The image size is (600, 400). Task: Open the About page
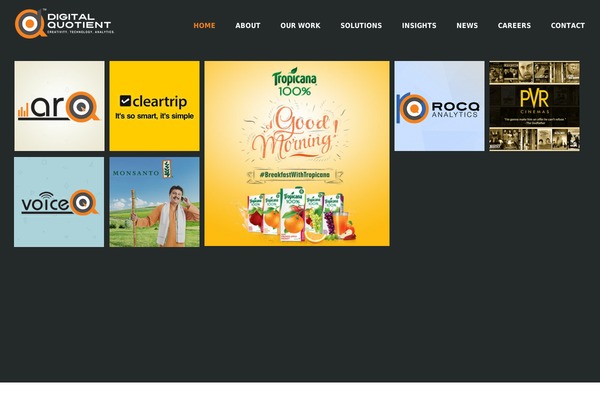(248, 26)
